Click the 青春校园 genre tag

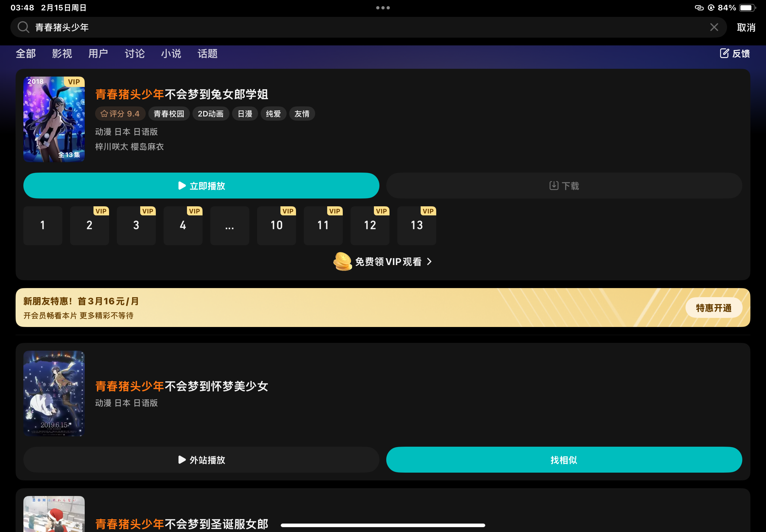pos(169,114)
